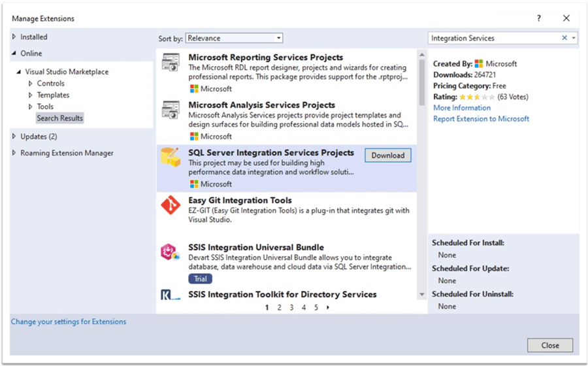Click the SSIS Integration Universal Bundle icon

point(171,252)
